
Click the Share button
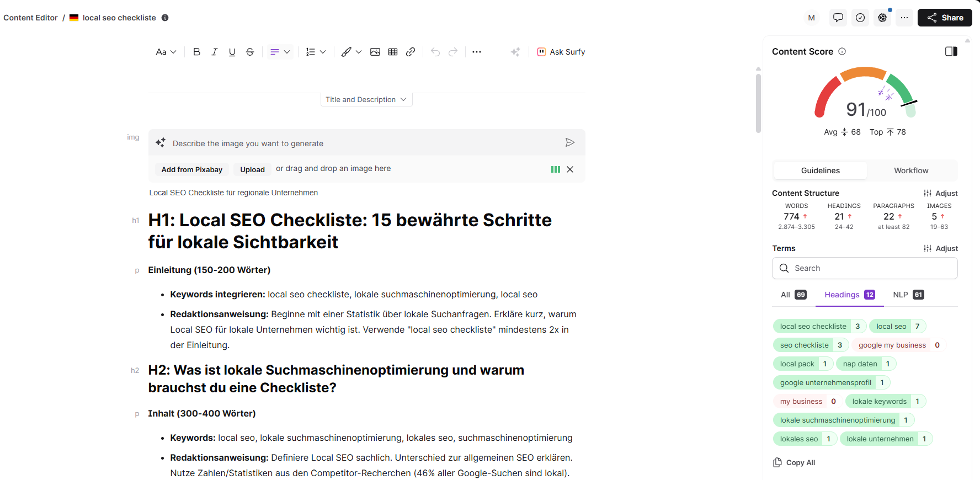[x=945, y=18]
